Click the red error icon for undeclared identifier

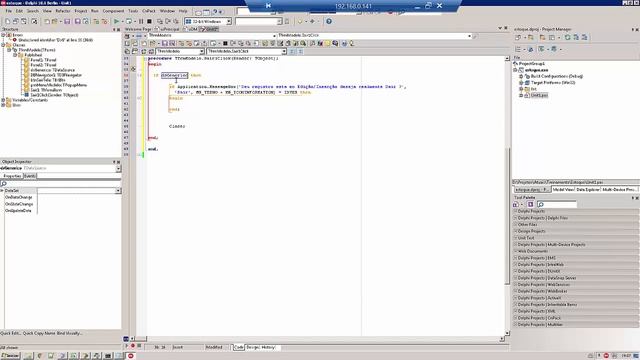pyautogui.click(x=15, y=40)
